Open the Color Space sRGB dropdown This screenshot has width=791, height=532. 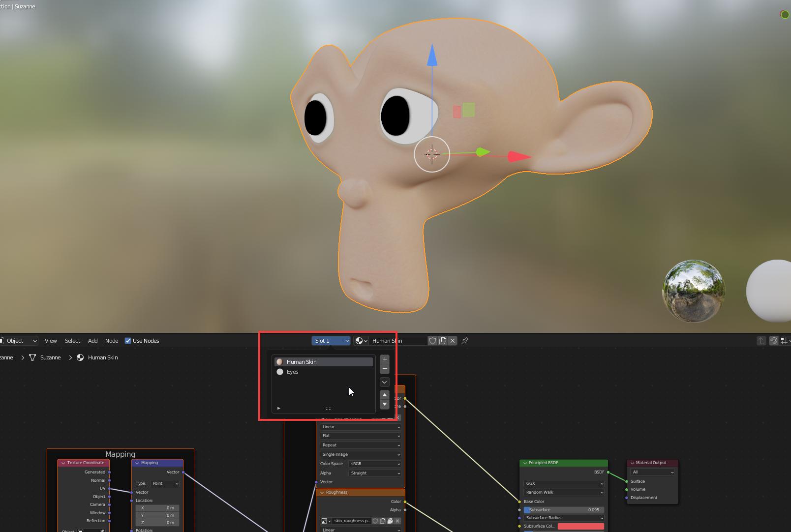point(375,464)
